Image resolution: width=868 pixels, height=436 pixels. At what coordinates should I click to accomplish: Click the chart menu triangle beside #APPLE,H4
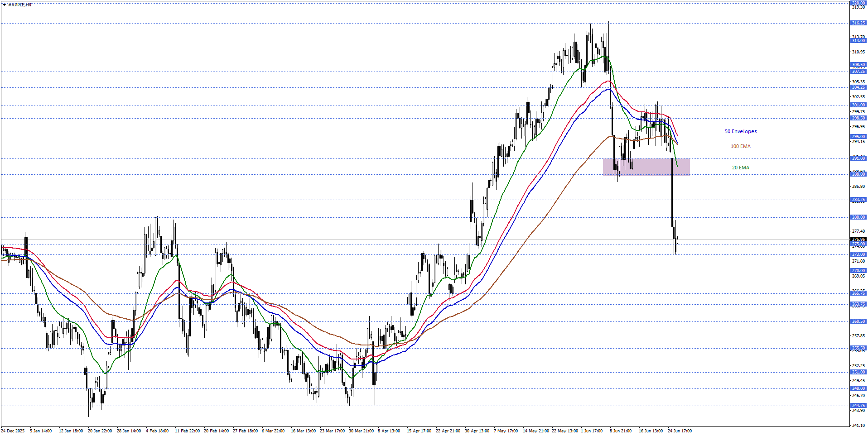tap(4, 5)
